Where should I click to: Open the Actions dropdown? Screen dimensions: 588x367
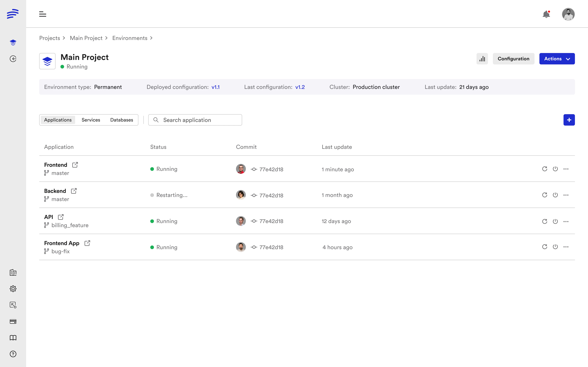point(557,59)
